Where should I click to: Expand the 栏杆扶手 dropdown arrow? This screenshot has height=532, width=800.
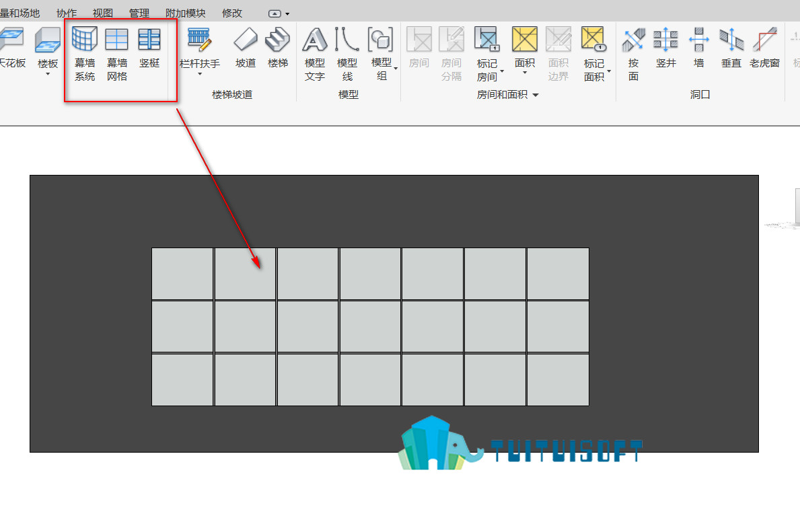tap(200, 74)
